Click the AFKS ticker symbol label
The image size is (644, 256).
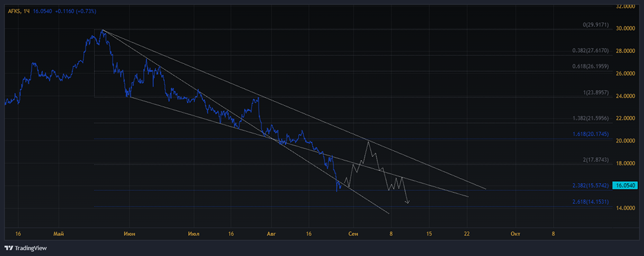(14, 12)
